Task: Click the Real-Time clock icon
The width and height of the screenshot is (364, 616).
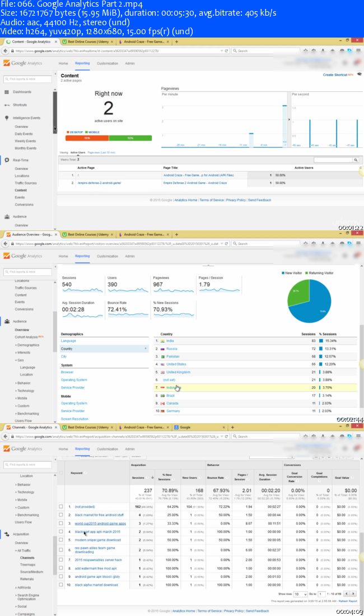Action: tap(7, 160)
